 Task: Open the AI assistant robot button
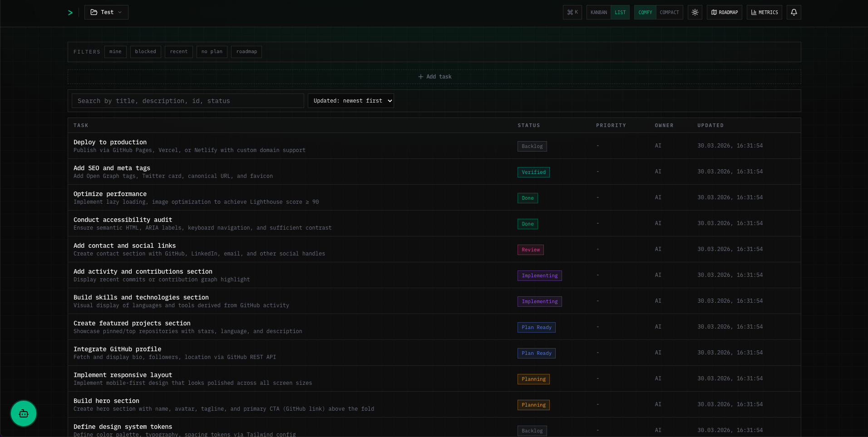coord(24,413)
